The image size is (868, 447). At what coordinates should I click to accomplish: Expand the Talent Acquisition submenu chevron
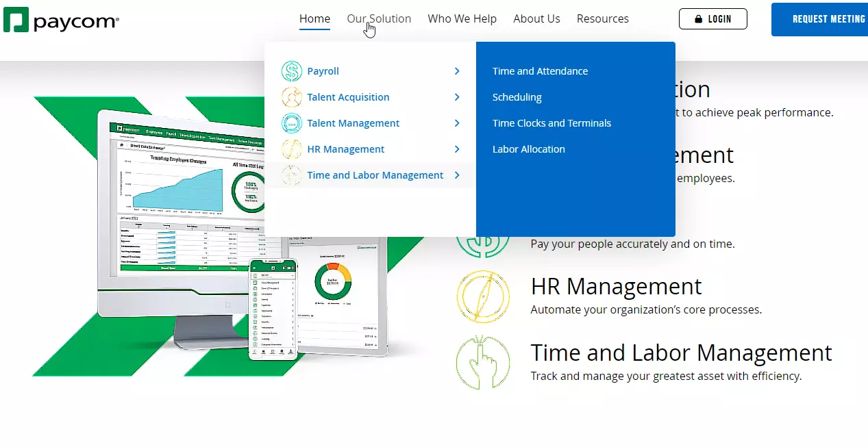457,97
